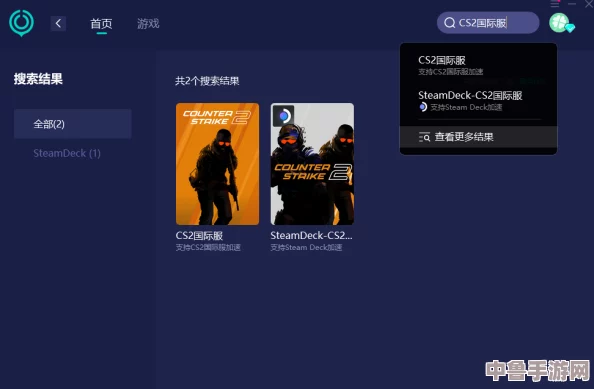Click the 搜索结果 sidebar heading
Viewport: 594px width, 389px height.
[38, 79]
